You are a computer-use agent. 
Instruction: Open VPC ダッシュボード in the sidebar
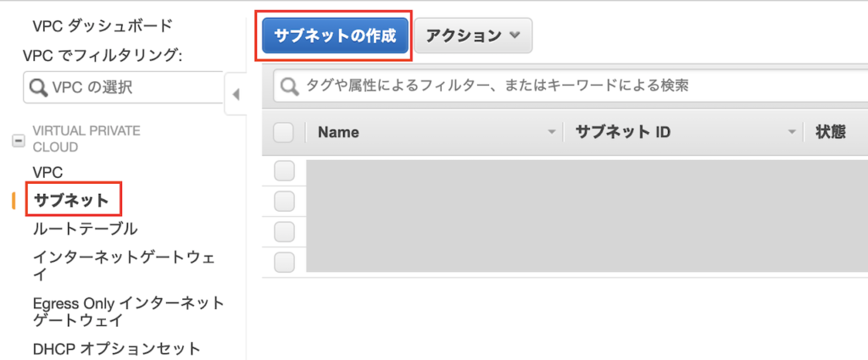click(x=102, y=25)
